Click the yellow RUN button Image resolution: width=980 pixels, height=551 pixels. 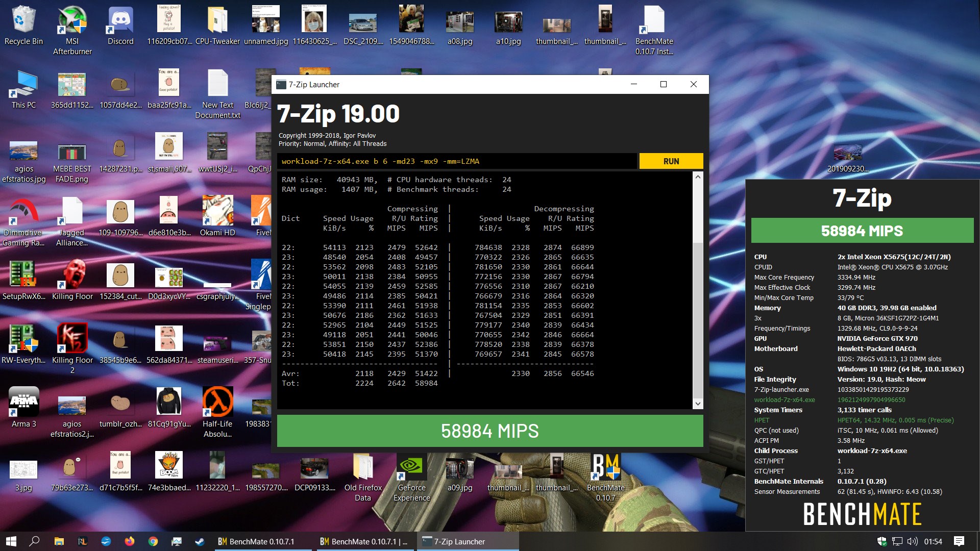point(671,161)
